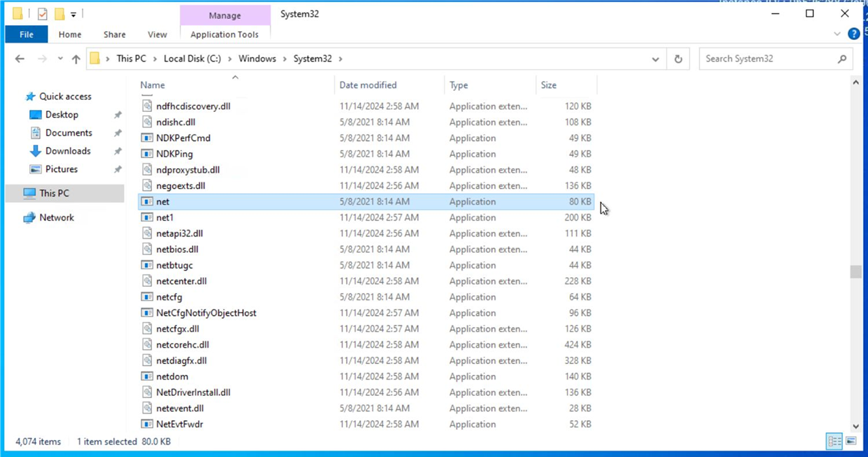
Task: Click the Back navigation arrow
Action: [x=20, y=59]
